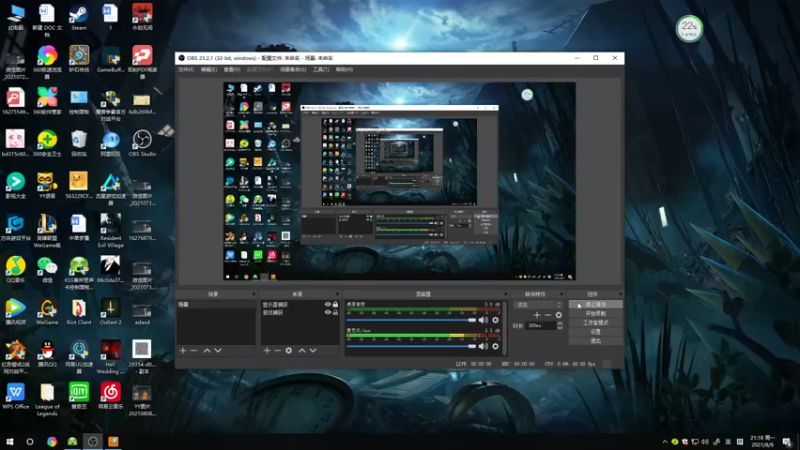
Task: Click the 300ms transition duration field
Action: tap(541, 326)
